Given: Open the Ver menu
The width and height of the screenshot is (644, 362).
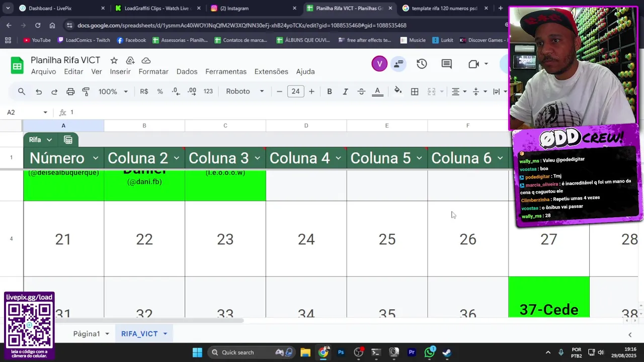Looking at the screenshot, I should tap(97, 71).
